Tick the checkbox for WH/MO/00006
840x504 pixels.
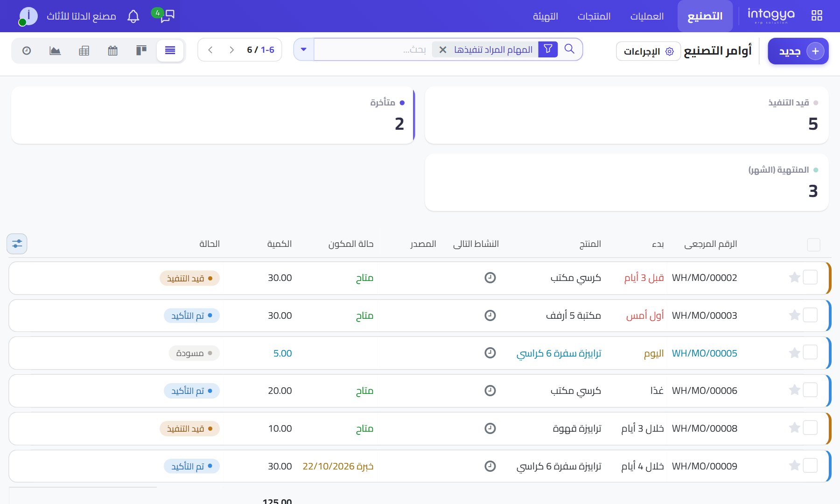[x=810, y=390]
